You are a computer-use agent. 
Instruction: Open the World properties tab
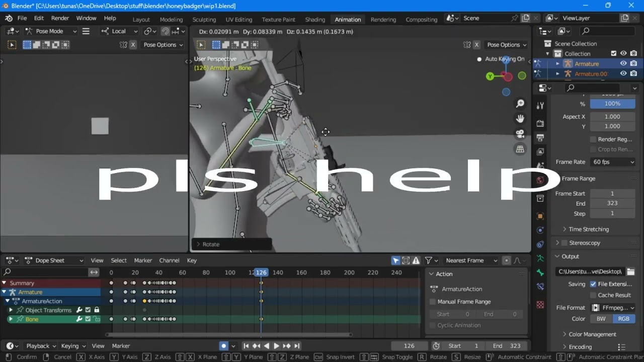(x=540, y=179)
